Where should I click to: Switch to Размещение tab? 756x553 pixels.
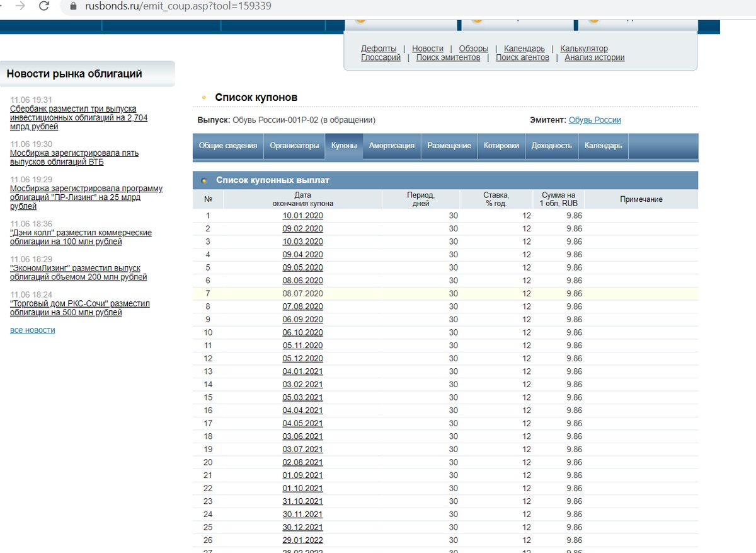449,146
